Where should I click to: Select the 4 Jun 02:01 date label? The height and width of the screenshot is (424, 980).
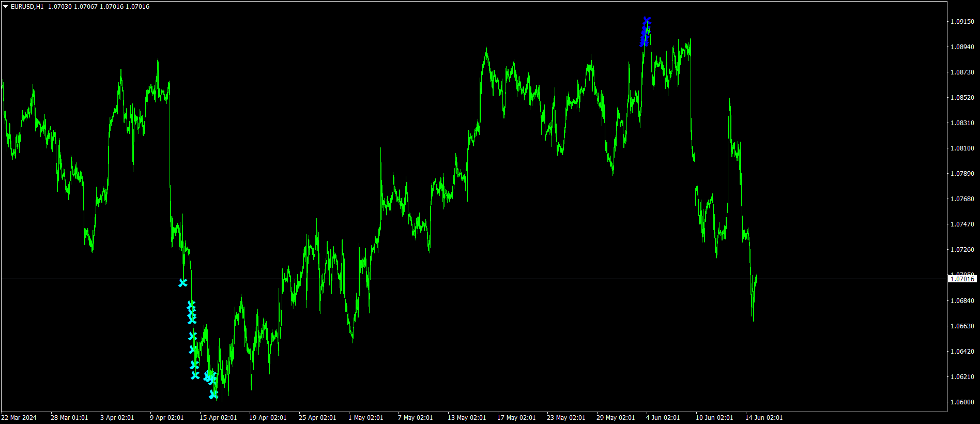pos(663,418)
